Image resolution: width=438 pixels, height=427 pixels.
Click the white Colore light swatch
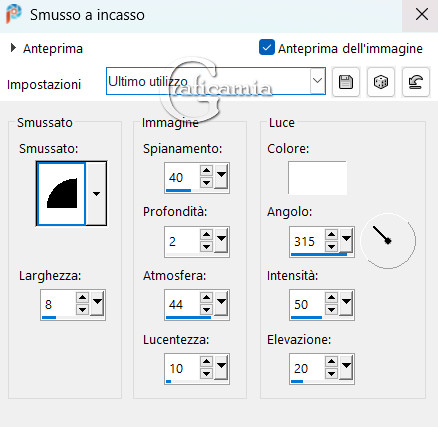tap(317, 178)
